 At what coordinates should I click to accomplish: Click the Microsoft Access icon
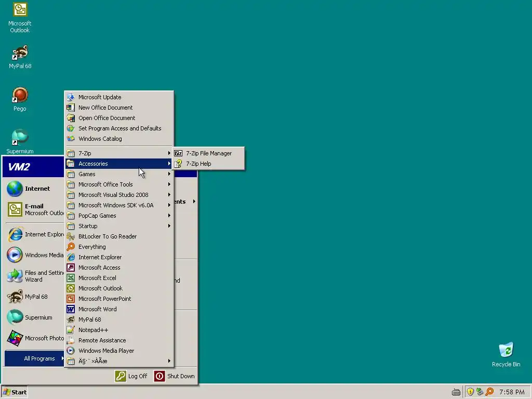click(x=71, y=268)
